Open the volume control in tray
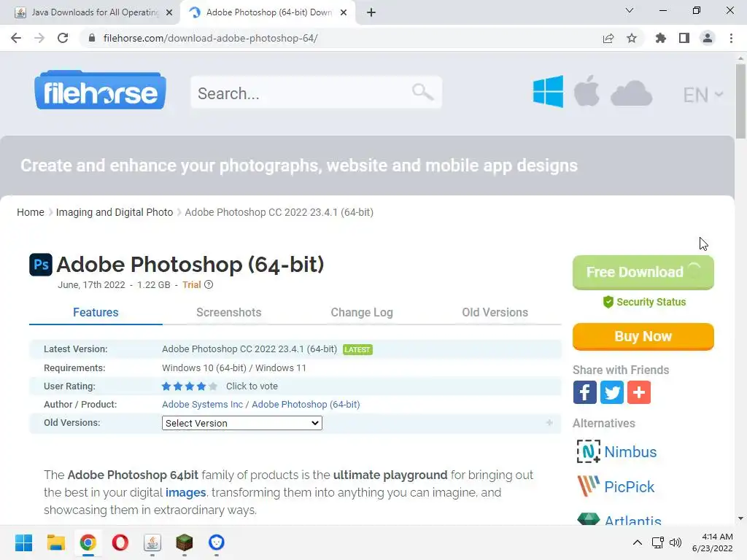The height and width of the screenshot is (560, 747). (x=676, y=542)
